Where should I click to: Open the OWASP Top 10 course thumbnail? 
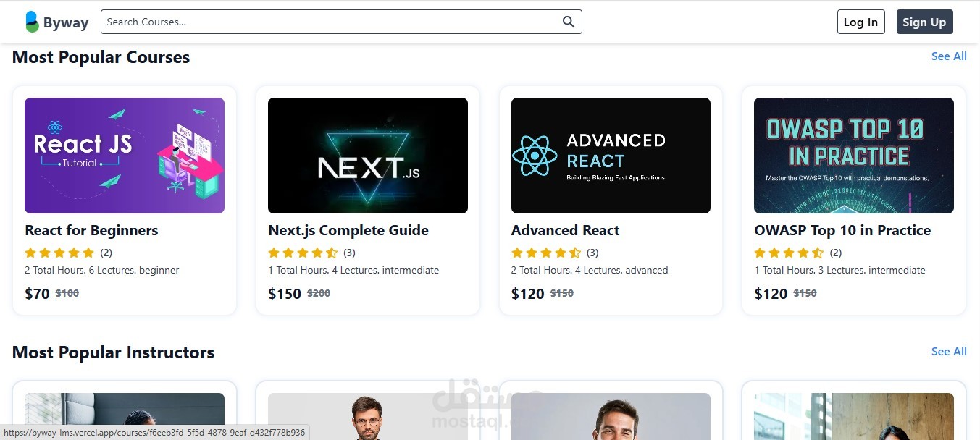tap(854, 156)
